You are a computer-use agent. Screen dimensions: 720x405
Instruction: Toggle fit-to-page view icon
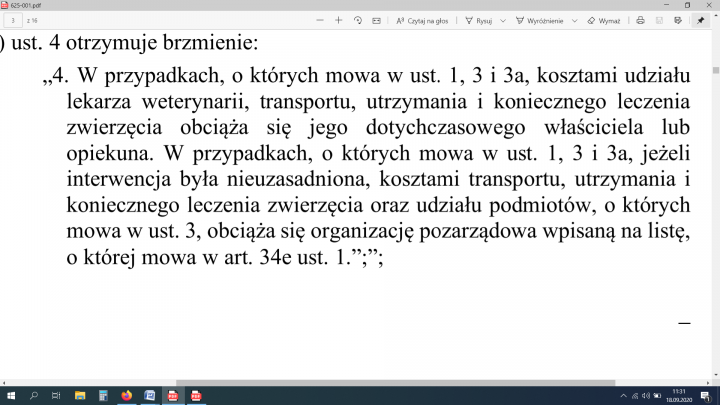click(377, 21)
